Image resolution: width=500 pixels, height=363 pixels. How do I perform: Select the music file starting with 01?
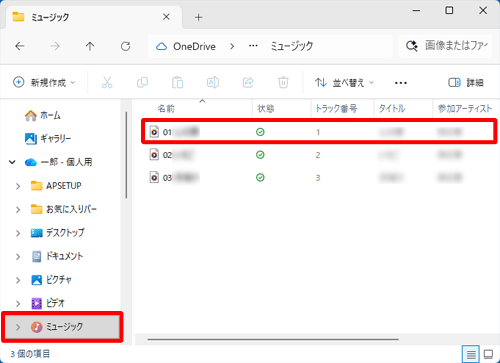[x=319, y=132]
